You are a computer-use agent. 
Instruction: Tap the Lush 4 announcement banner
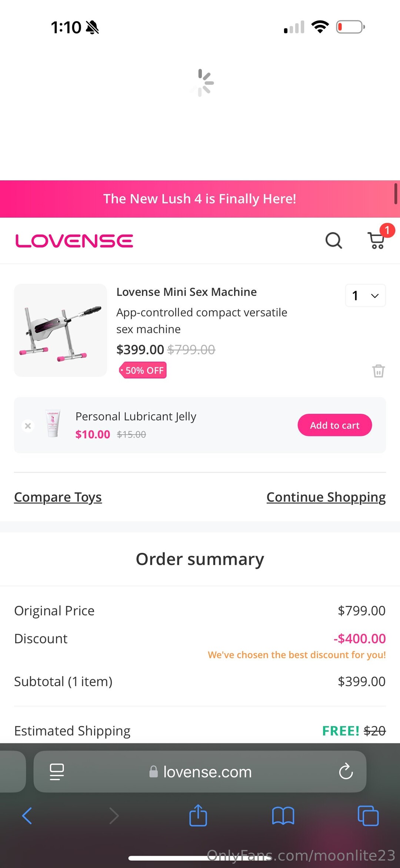pos(200,199)
